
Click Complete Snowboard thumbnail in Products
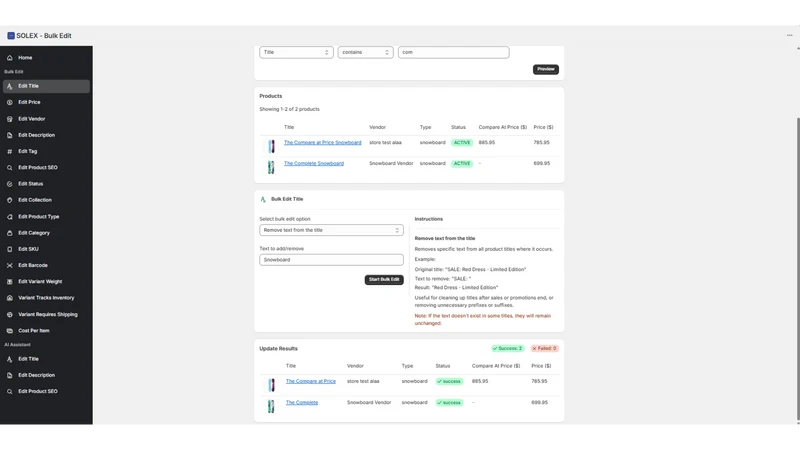pos(271,167)
